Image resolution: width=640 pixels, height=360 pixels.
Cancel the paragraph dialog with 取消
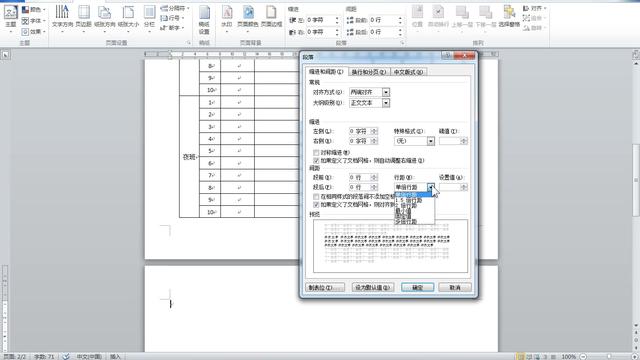point(455,287)
